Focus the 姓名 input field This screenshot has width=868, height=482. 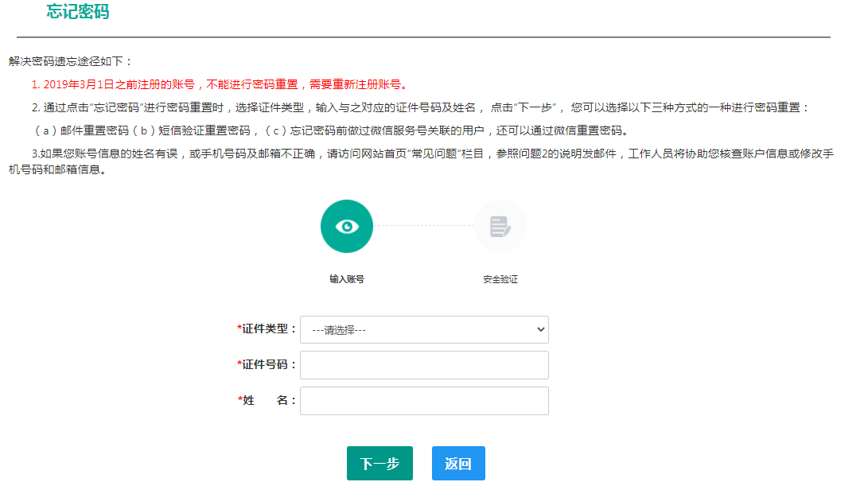point(424,401)
